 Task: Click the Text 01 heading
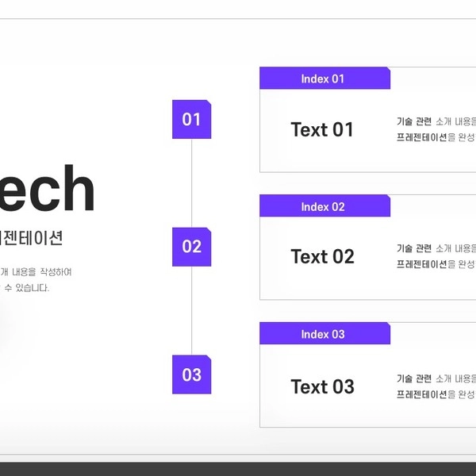click(x=322, y=130)
